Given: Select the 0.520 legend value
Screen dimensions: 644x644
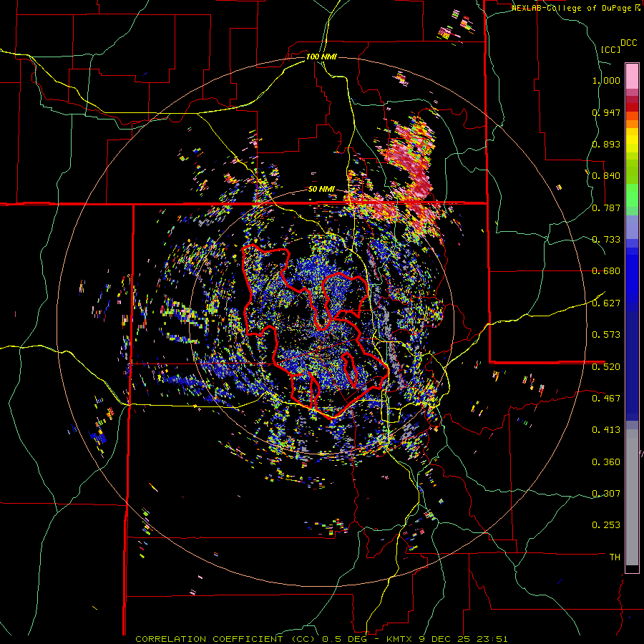Looking at the screenshot, I should click(606, 366).
